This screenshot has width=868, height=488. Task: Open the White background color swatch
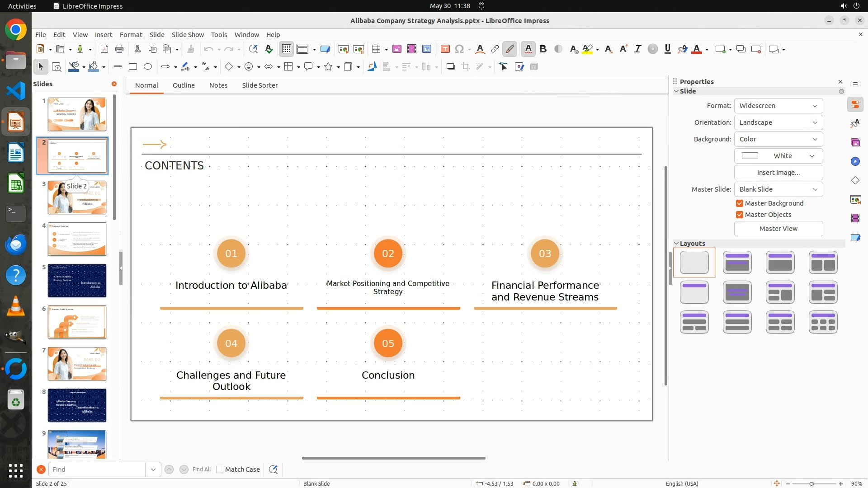click(778, 156)
